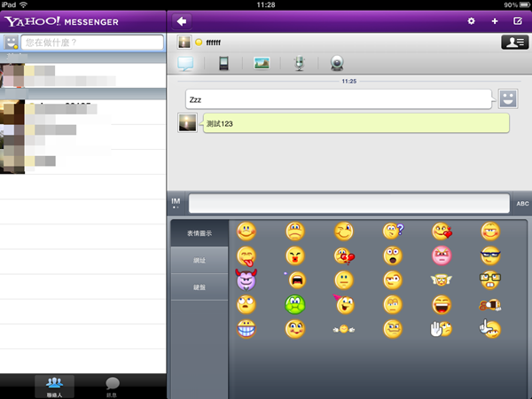
Task: Tap the smiley avatar beside the Zzz message
Action: coord(508,98)
